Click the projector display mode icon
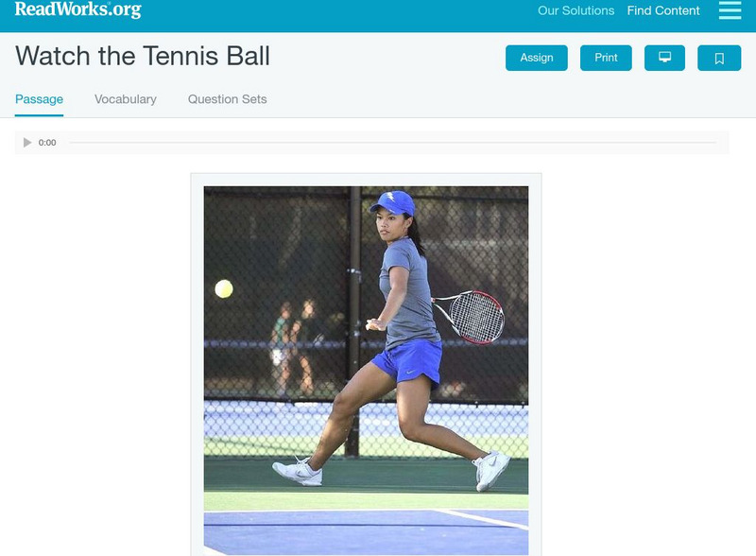 (664, 58)
